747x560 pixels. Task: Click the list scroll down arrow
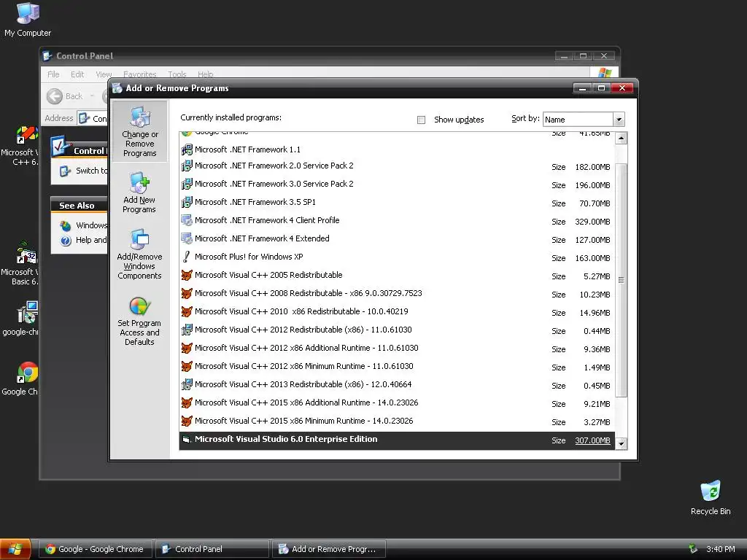(x=621, y=444)
